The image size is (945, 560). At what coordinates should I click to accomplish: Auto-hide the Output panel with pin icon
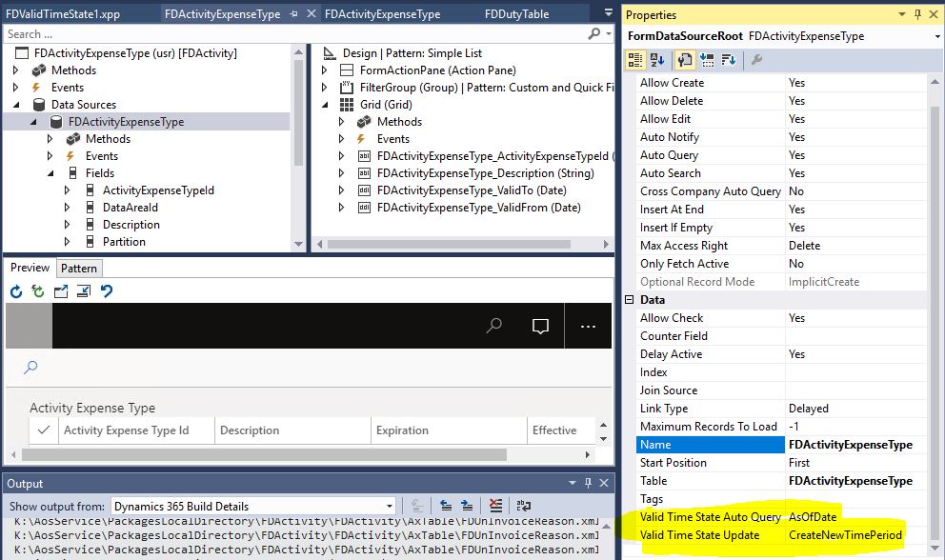click(x=588, y=483)
